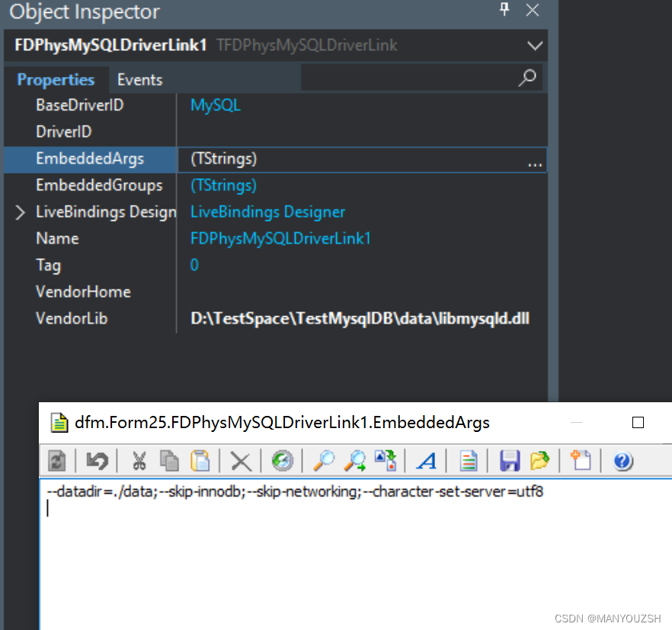672x630 pixels.
Task: Click EmbeddedGroups (TStrings) value
Action: [224, 185]
